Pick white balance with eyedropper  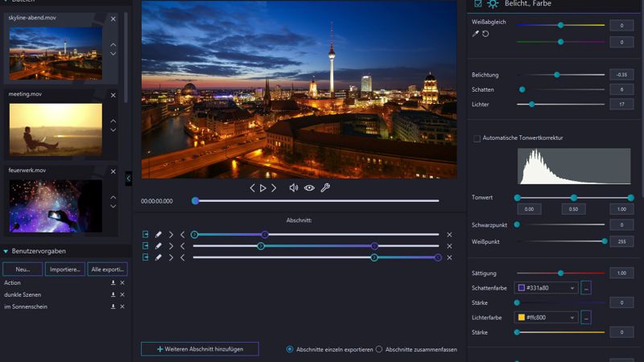tap(475, 34)
